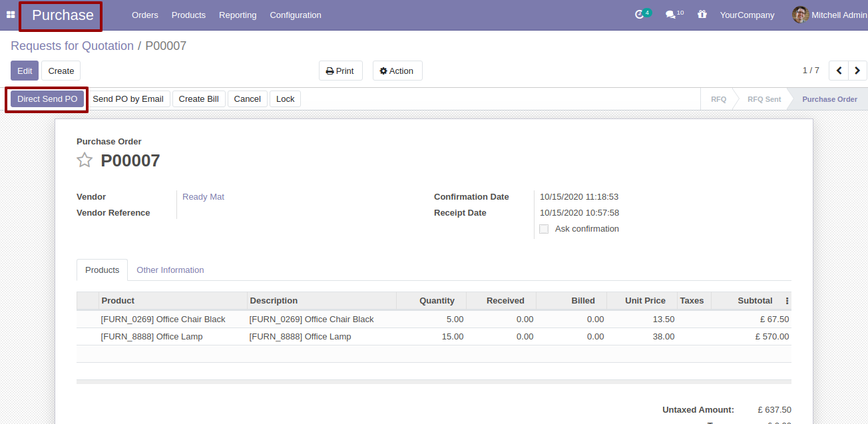Image resolution: width=868 pixels, height=424 pixels.
Task: Select the Office Lamp product cell
Action: click(x=173, y=337)
